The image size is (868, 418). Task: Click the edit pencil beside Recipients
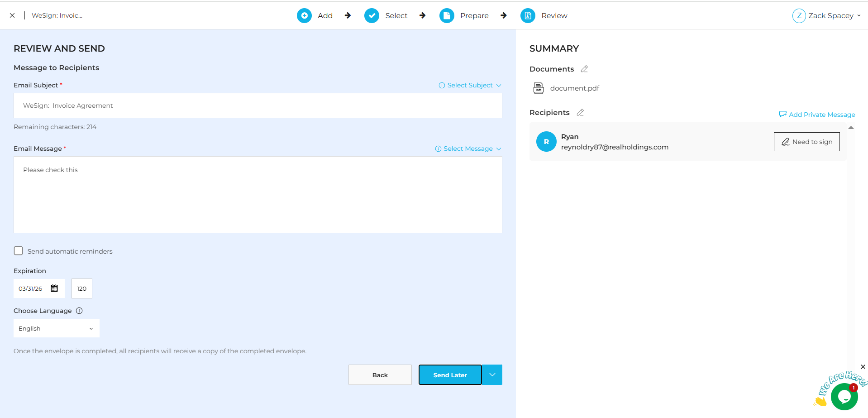click(580, 112)
